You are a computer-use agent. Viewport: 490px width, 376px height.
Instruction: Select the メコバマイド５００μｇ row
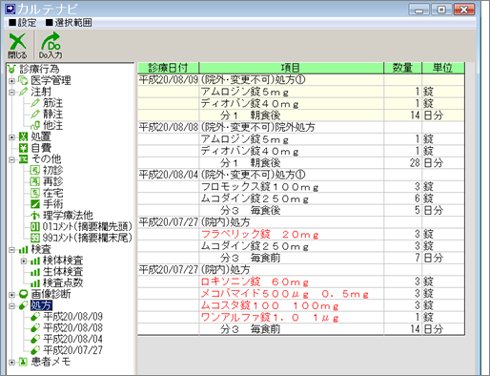pyautogui.click(x=301, y=294)
